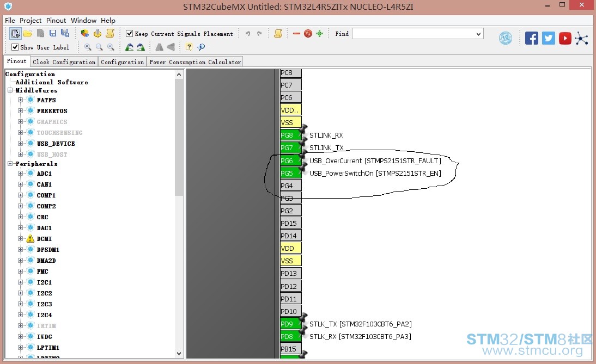The width and height of the screenshot is (596, 364).
Task: Switch to Clock Configuration tab
Action: 64,62
